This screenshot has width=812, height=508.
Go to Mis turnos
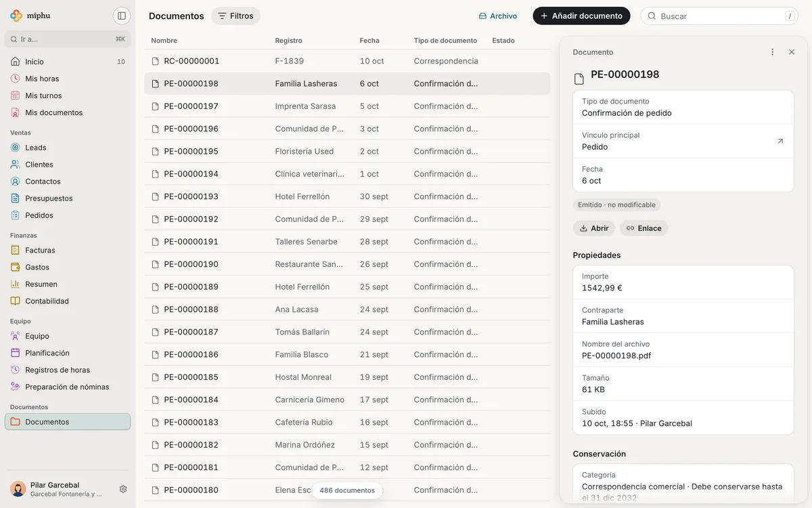[x=68, y=96]
